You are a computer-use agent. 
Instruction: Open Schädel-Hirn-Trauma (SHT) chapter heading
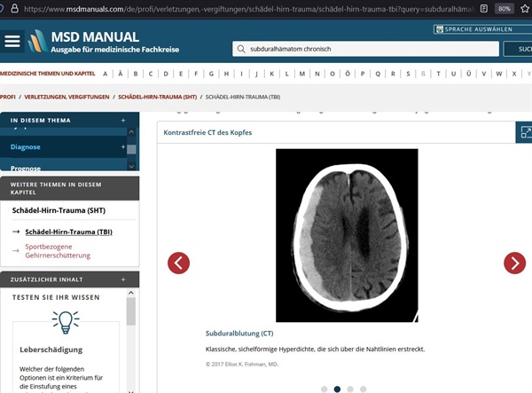point(59,210)
